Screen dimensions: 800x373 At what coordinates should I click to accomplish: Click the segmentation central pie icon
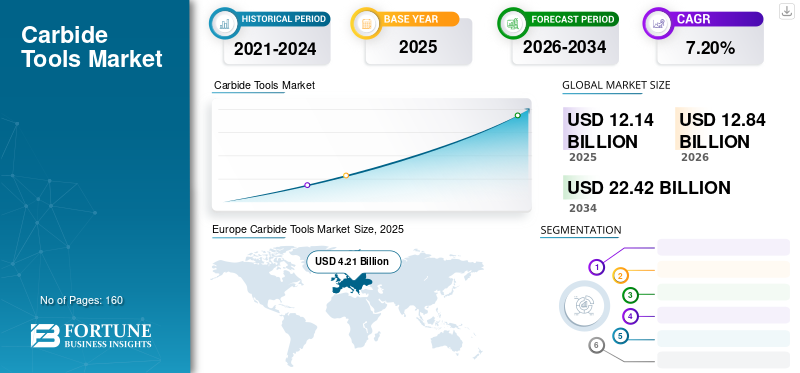[x=584, y=305]
